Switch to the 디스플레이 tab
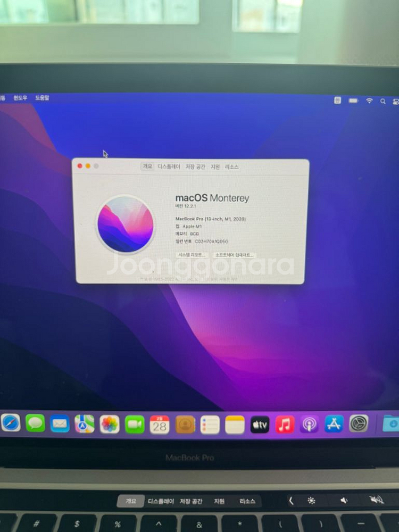 point(169,167)
